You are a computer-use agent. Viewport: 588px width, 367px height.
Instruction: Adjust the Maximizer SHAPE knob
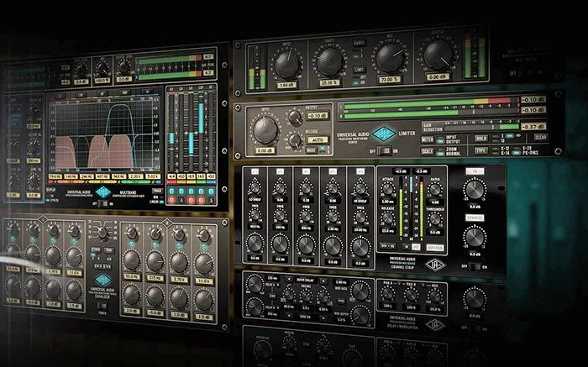[329, 62]
